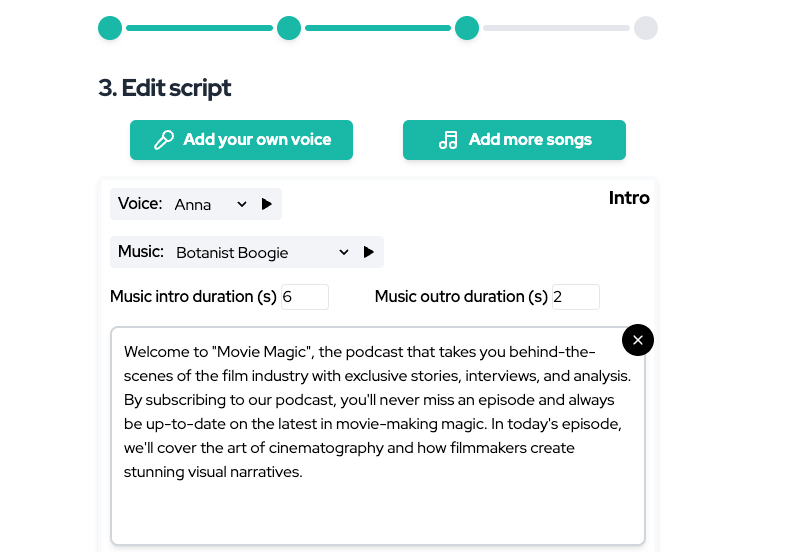Click the Add your own voice button
Viewport: 794px width, 552px height.
coord(241,140)
